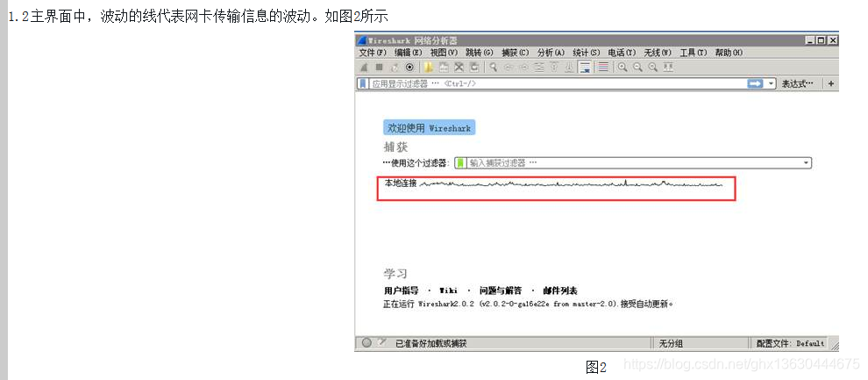Edit capture file comment pencil icon
This screenshot has height=380, width=868.
(x=381, y=343)
